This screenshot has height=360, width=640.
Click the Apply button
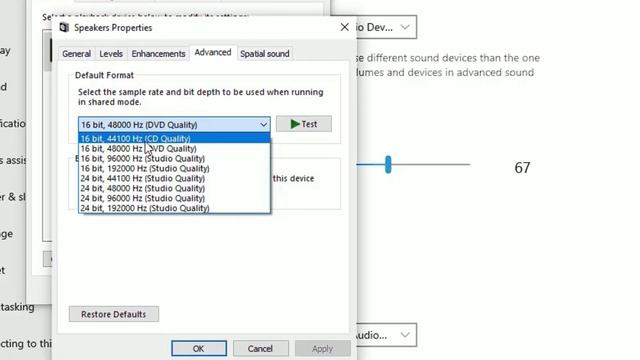point(322,349)
